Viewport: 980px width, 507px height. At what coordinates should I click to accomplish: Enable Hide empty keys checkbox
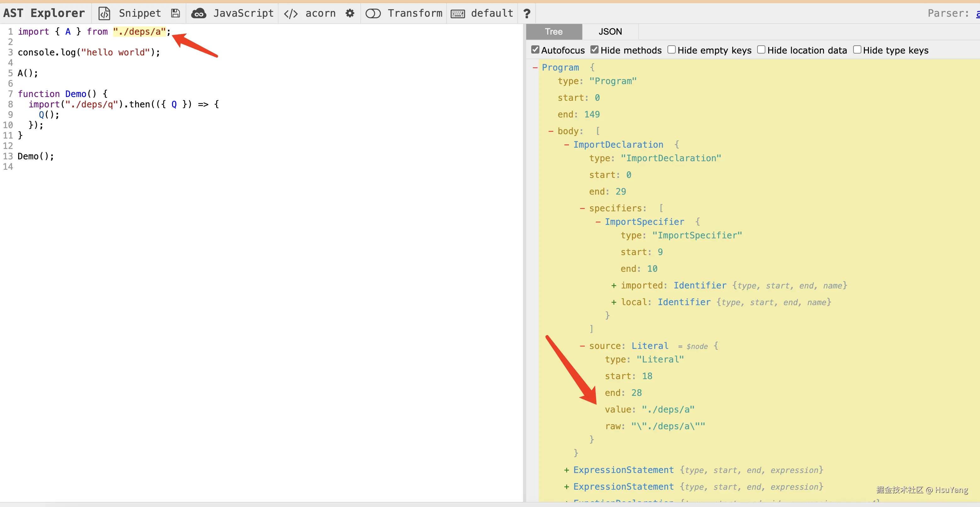(672, 50)
